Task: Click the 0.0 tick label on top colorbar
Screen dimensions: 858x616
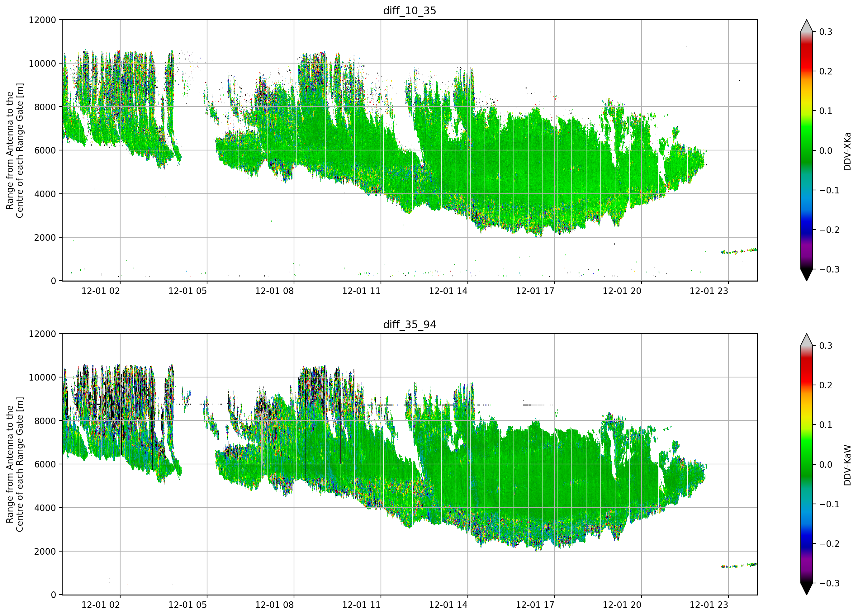Action: click(826, 151)
